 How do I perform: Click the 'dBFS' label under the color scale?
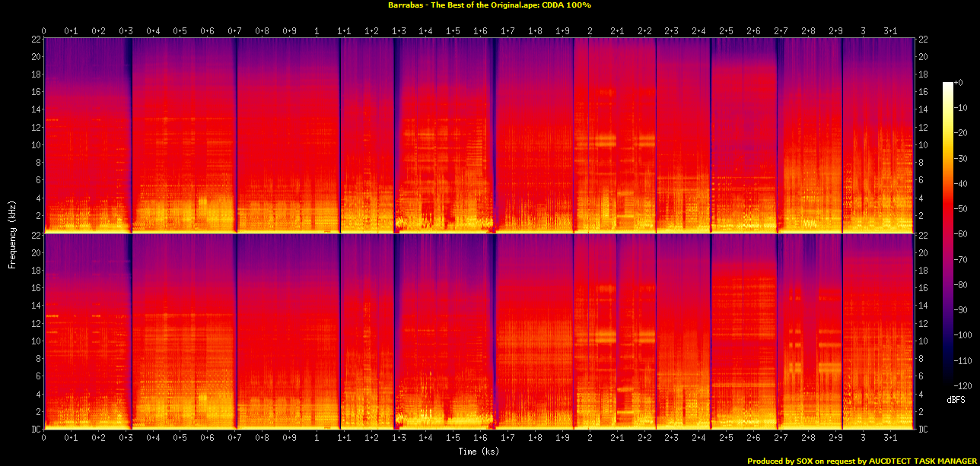coord(956,399)
